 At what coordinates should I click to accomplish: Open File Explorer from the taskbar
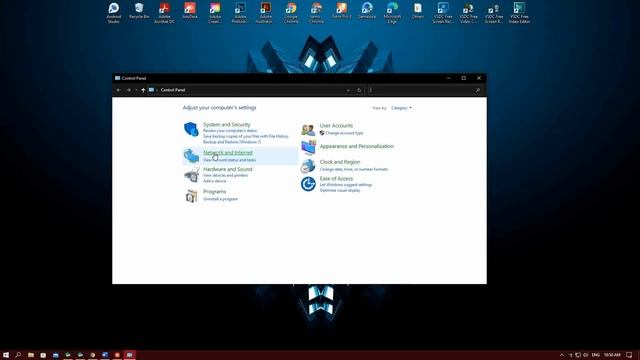click(x=31, y=355)
